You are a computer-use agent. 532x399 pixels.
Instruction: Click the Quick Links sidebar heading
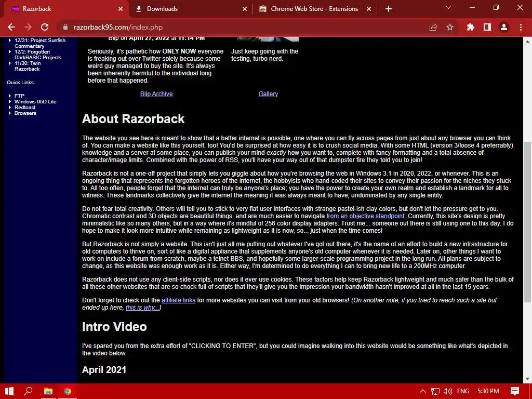[x=20, y=83]
